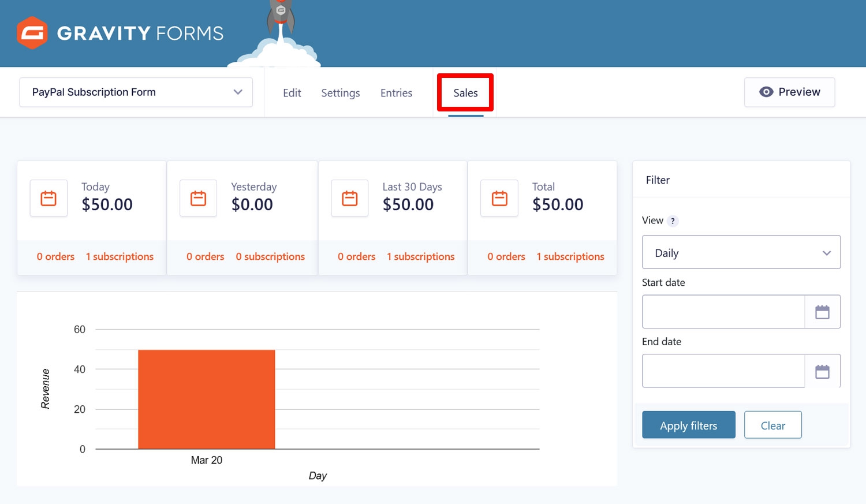Click the calendar icon in Last 30 Days card
This screenshot has height=504, width=866.
(x=349, y=199)
